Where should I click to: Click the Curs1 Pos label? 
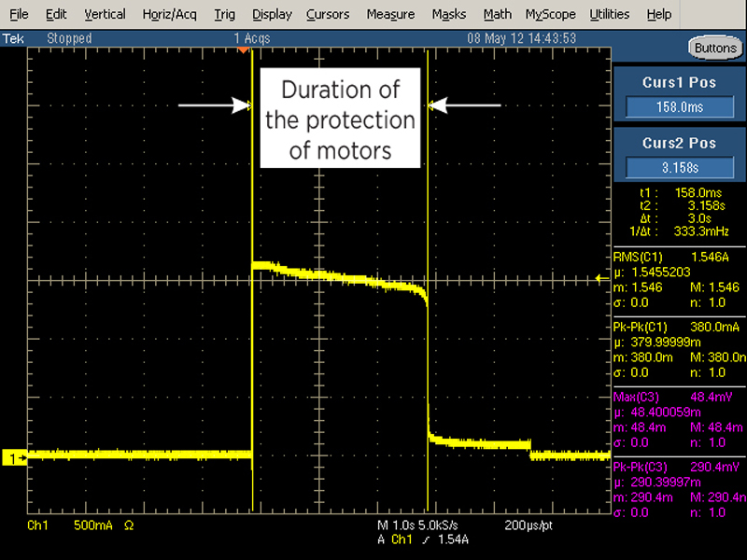point(679,82)
